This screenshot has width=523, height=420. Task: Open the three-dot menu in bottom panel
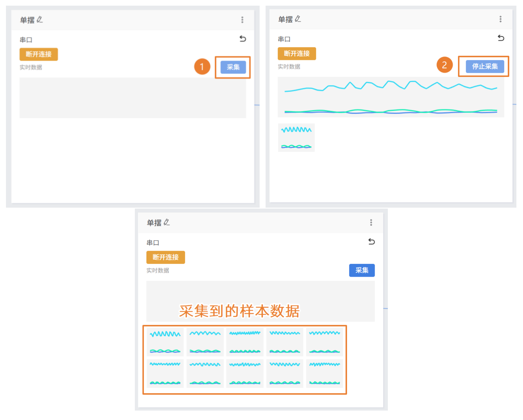371,223
